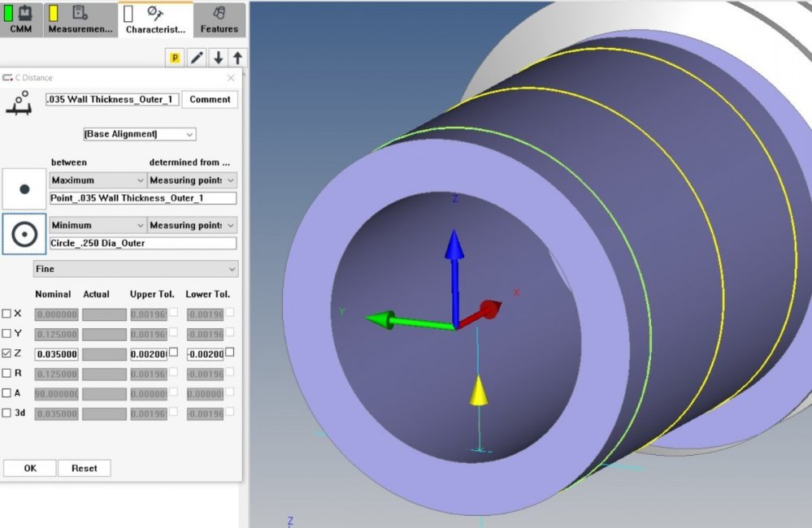The width and height of the screenshot is (812, 528).
Task: Expand the Fine evaluation dropdown
Action: point(135,269)
